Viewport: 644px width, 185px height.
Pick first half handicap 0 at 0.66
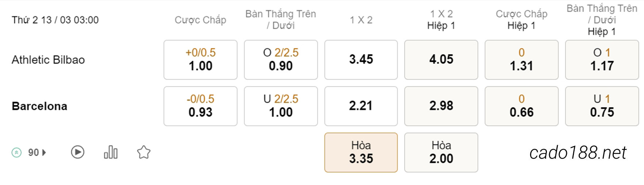point(521,106)
